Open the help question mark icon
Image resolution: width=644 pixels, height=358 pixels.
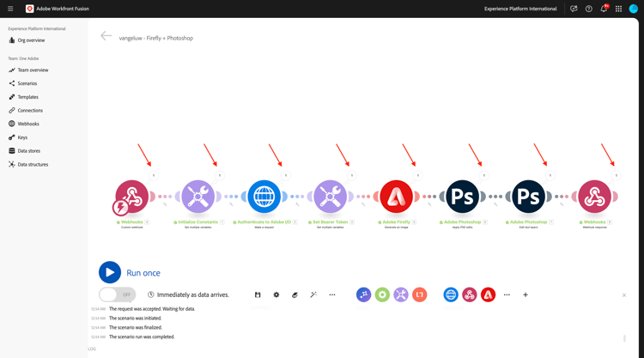tap(588, 9)
